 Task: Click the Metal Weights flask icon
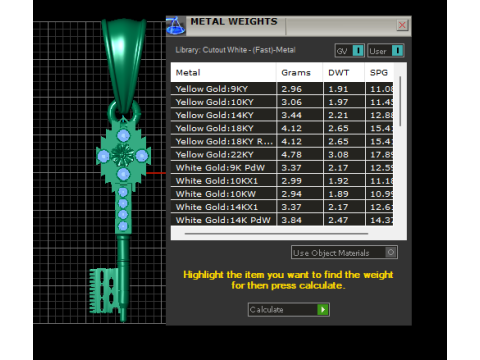click(176, 26)
